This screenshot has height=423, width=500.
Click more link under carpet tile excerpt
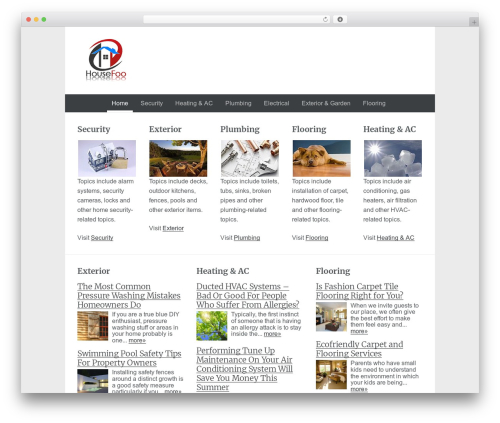point(359,331)
